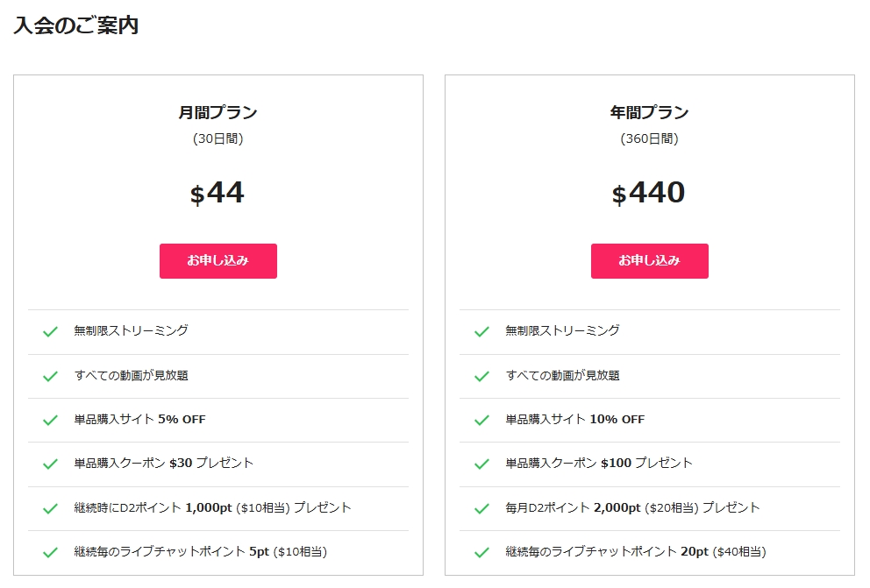870x588 pixels.
Task: Click the 入会のご案内 page heading
Action: tap(76, 25)
